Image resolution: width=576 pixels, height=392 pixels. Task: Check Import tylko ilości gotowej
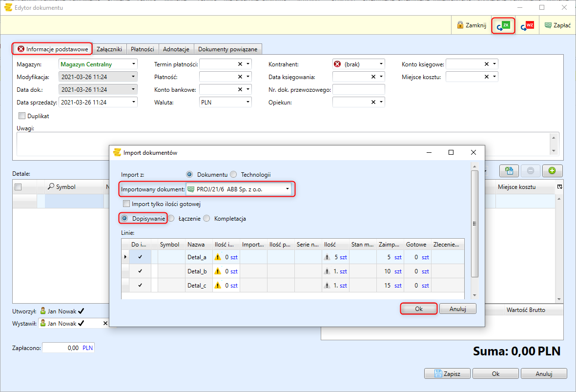tap(127, 204)
